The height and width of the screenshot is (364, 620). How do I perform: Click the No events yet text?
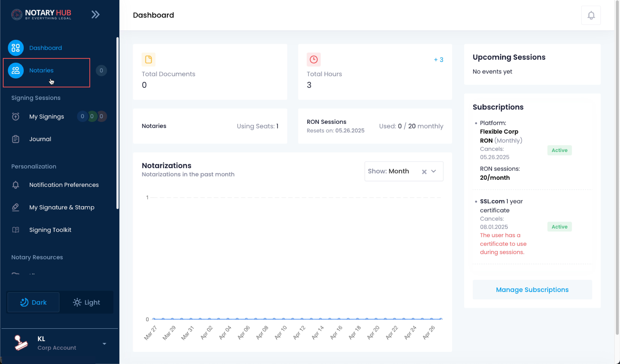coord(492,72)
